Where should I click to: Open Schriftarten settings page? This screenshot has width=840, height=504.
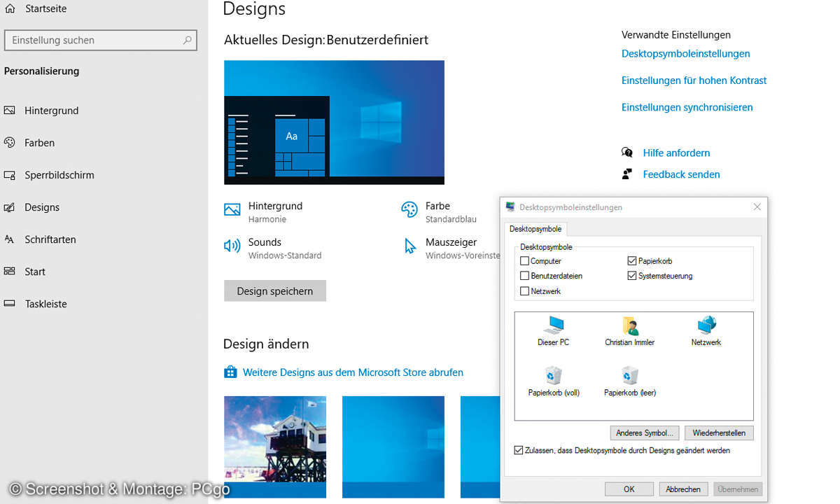pos(50,239)
